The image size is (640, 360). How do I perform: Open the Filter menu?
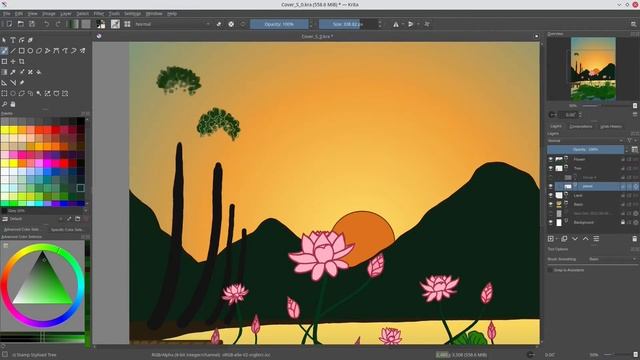99,13
